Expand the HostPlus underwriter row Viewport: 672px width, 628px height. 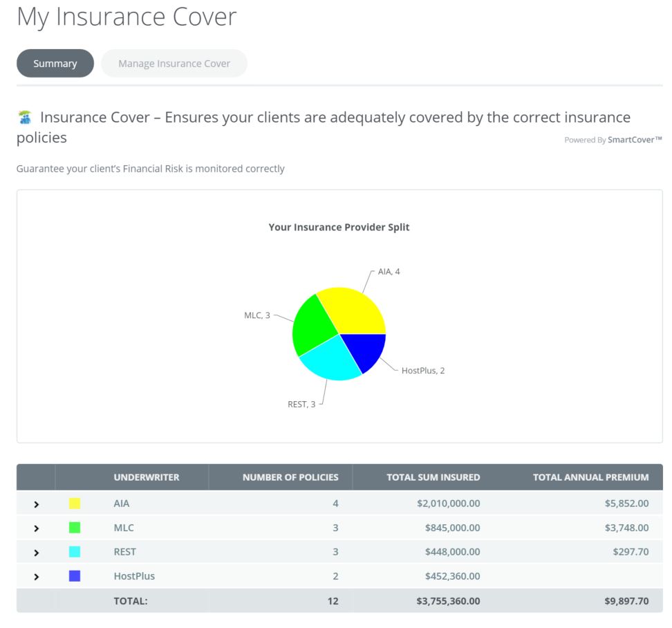(37, 576)
